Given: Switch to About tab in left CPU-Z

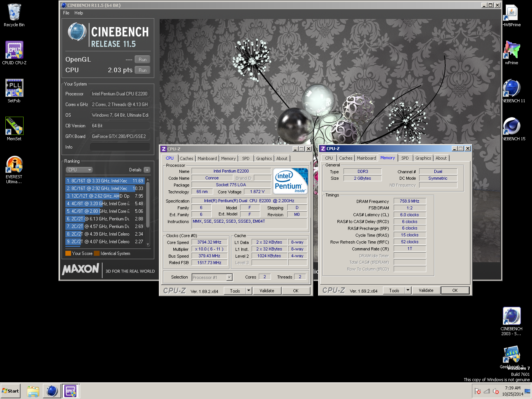Looking at the screenshot, I should click(282, 158).
